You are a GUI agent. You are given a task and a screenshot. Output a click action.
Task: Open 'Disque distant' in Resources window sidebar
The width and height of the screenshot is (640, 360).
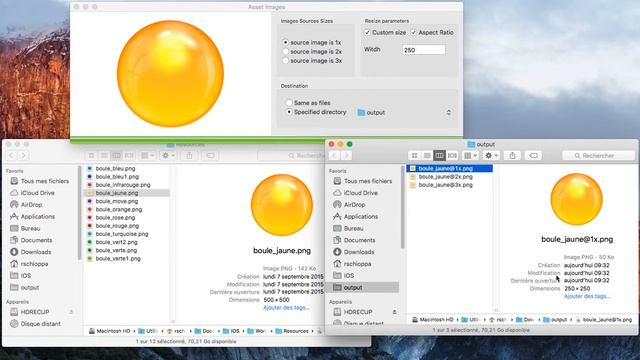[x=35, y=324]
